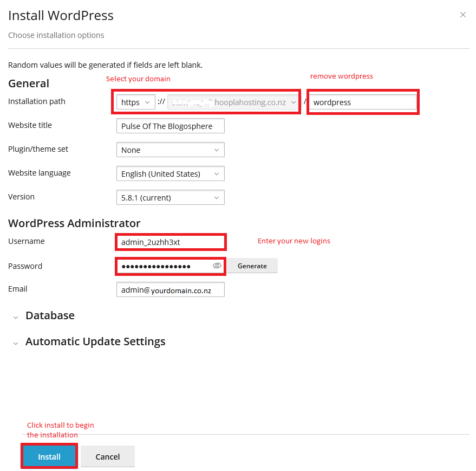Screen dimensions: 476x471
Task: Open the Website language dropdown
Action: click(x=170, y=174)
